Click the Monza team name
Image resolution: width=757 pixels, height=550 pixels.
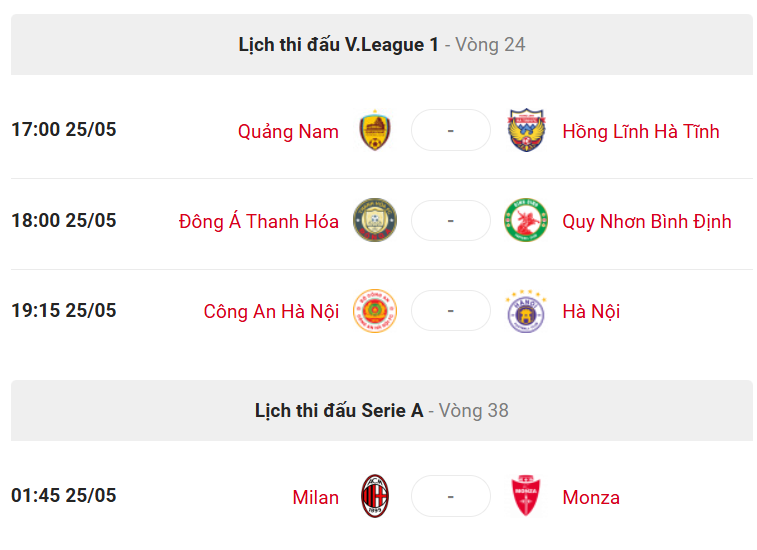coord(591,497)
